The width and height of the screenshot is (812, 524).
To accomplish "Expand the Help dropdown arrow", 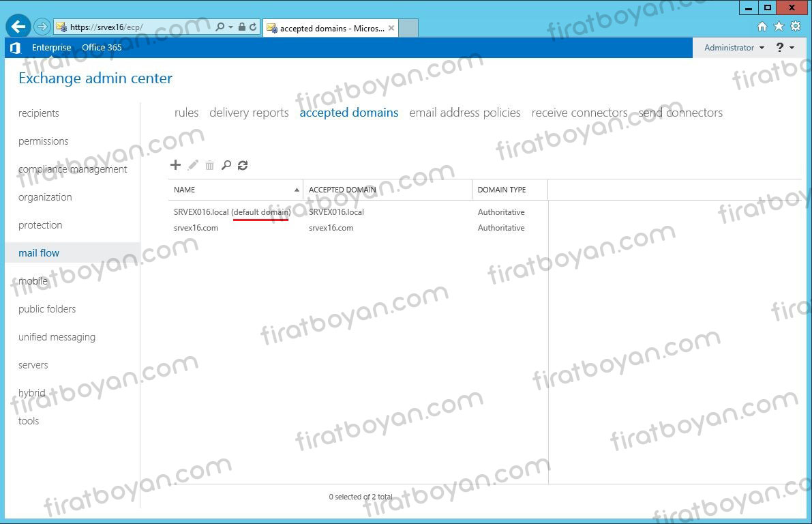I will pos(792,48).
